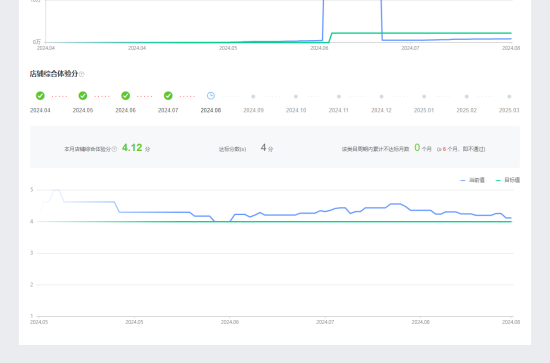The height and width of the screenshot is (363, 550).
Task: Click the blue clock icon for 2024.08
Action: (211, 95)
